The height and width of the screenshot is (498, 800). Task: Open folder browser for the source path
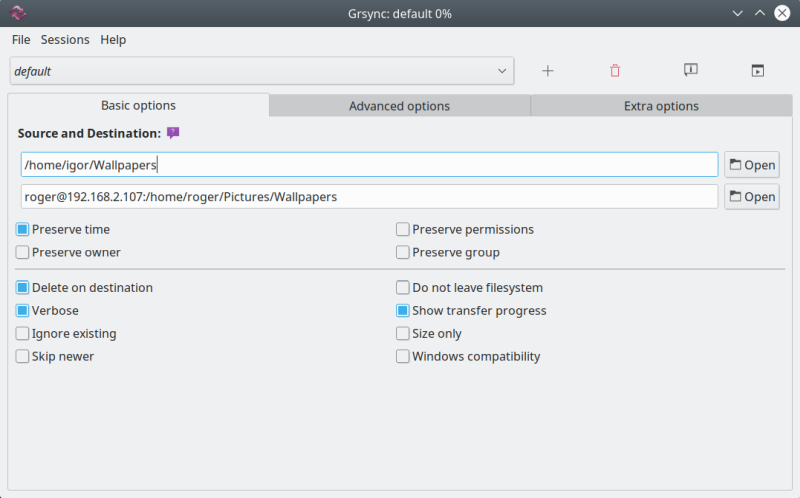click(752, 165)
